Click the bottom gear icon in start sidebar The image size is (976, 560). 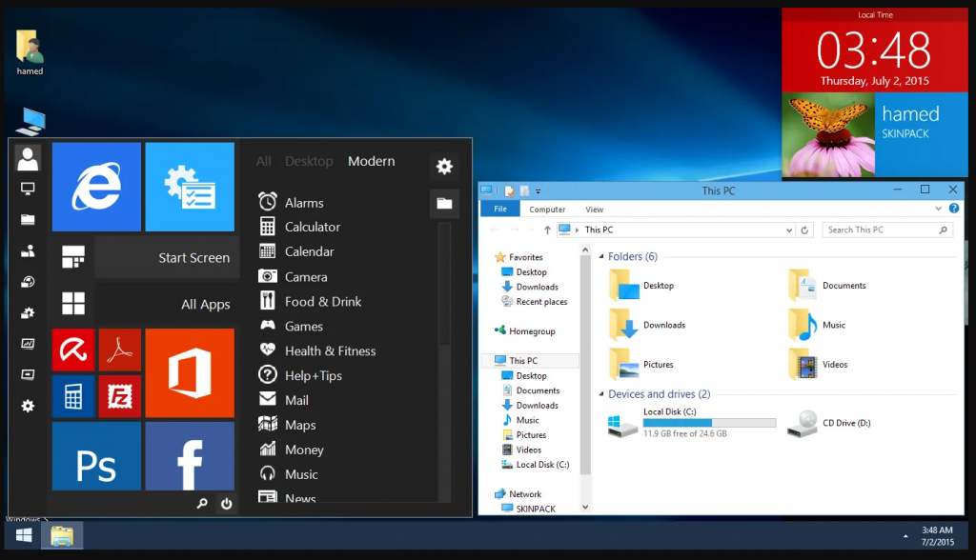tap(28, 406)
